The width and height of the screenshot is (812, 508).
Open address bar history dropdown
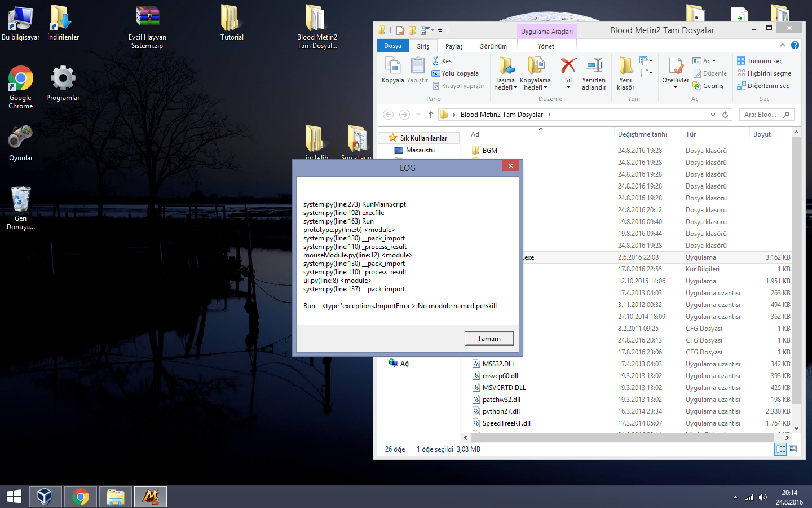coord(713,115)
